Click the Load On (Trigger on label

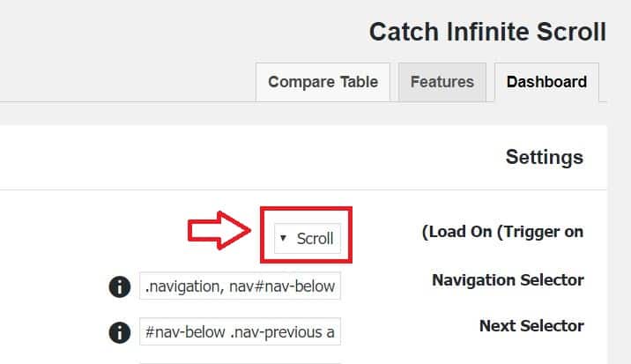(502, 232)
